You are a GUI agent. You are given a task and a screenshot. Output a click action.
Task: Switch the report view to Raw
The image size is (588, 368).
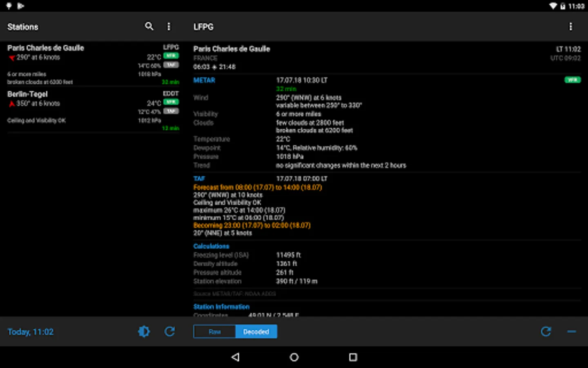(215, 332)
